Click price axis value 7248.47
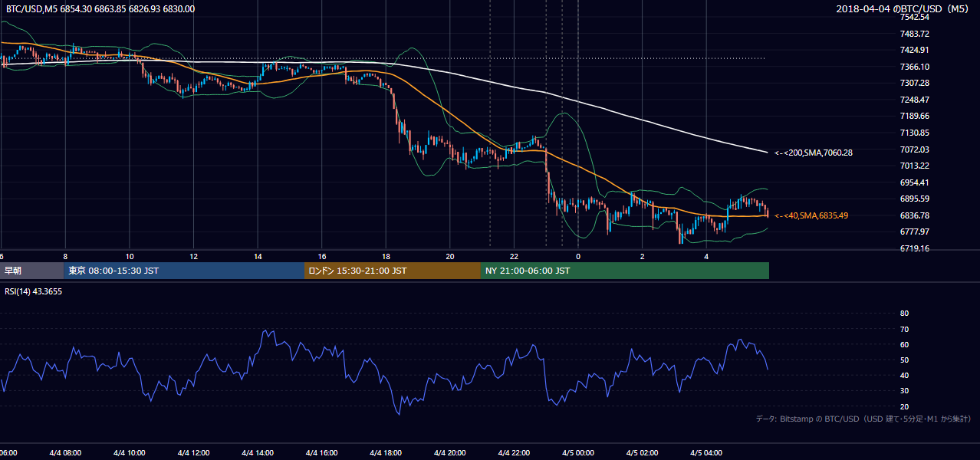 (915, 100)
